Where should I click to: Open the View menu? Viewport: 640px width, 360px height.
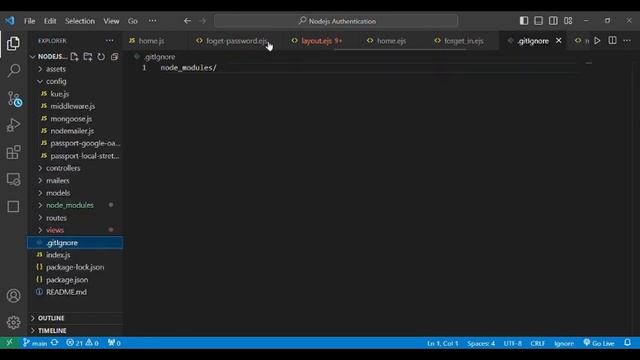(x=111, y=21)
